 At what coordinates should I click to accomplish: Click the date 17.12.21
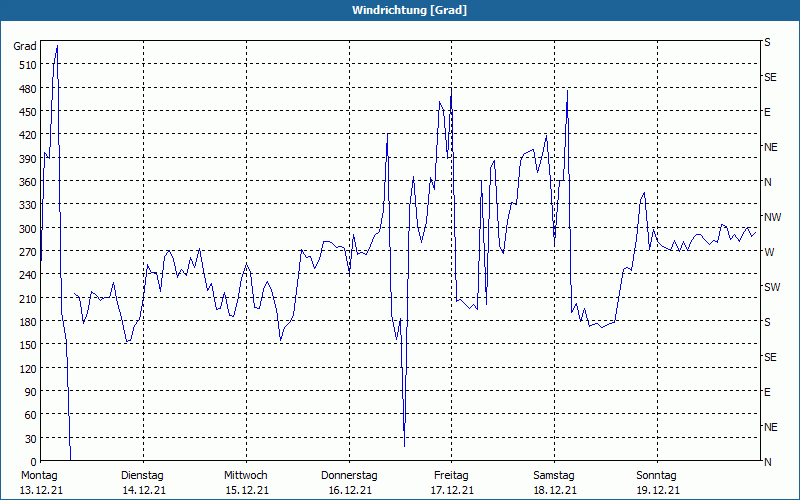(452, 491)
